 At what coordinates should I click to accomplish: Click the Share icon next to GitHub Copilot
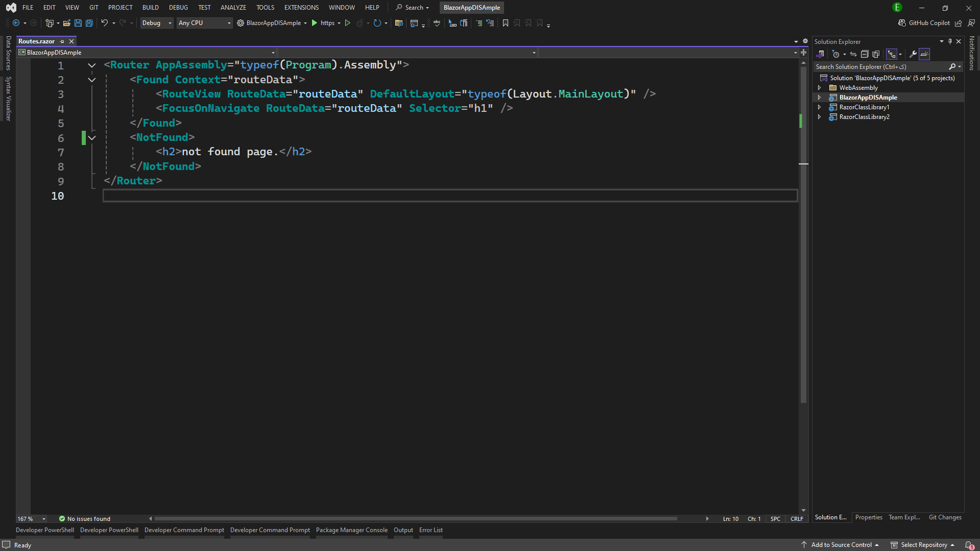pos(959,23)
